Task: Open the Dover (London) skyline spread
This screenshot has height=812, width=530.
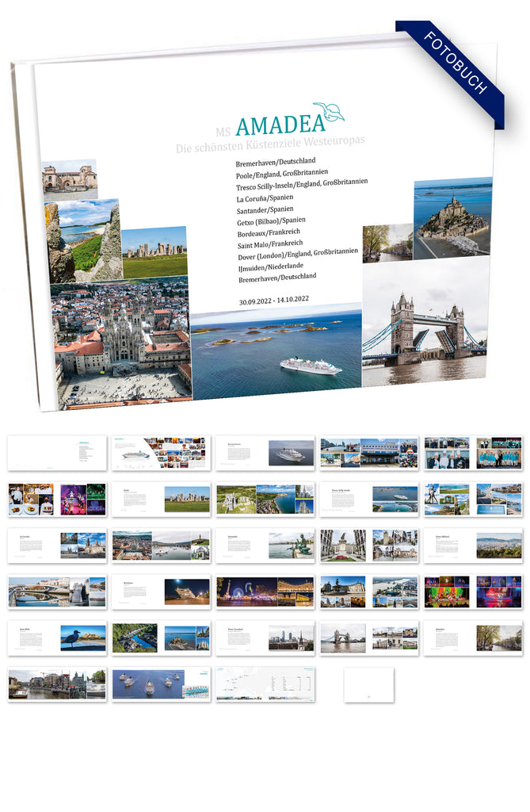Action: pos(265,638)
